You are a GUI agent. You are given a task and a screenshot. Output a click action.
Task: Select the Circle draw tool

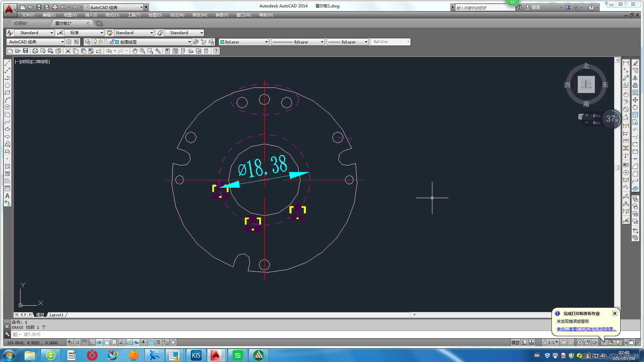tap(7, 107)
